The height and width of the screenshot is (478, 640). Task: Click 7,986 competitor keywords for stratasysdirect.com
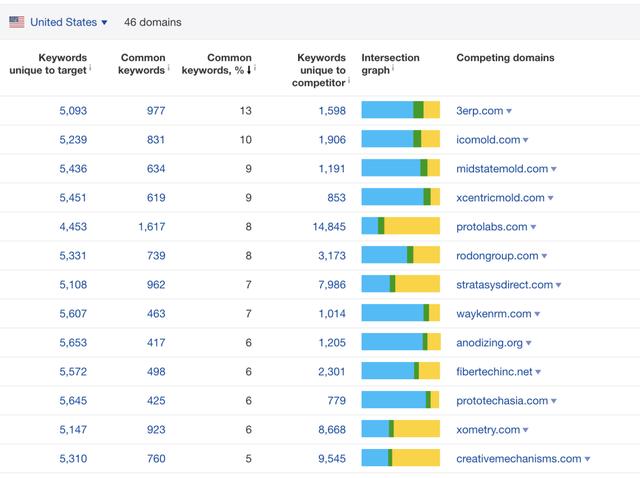click(x=332, y=285)
